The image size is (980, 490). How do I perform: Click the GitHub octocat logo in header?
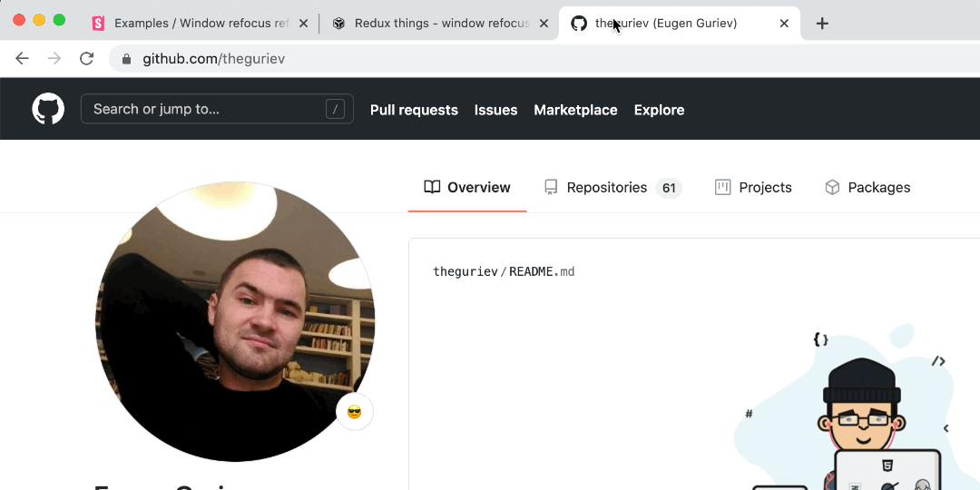click(48, 109)
